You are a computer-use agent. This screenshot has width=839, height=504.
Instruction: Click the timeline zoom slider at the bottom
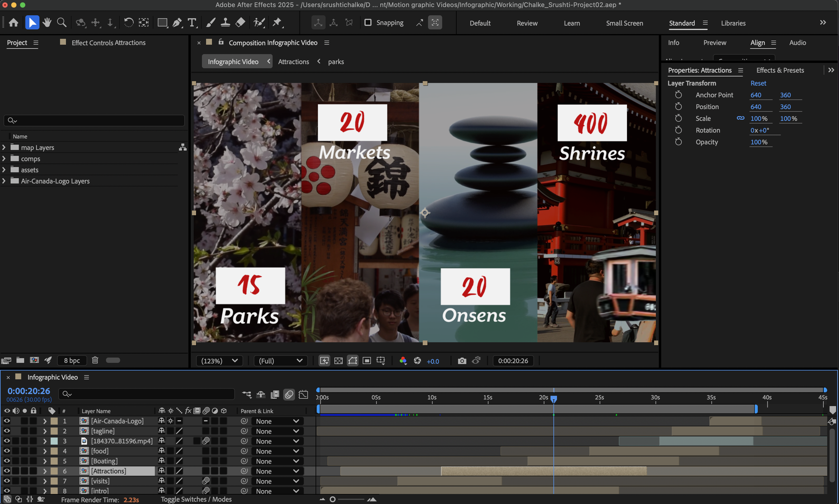tap(332, 499)
